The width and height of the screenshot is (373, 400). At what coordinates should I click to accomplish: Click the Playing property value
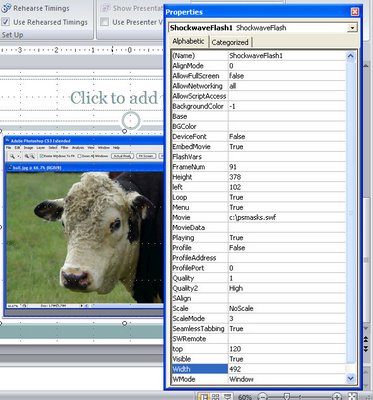(287, 238)
